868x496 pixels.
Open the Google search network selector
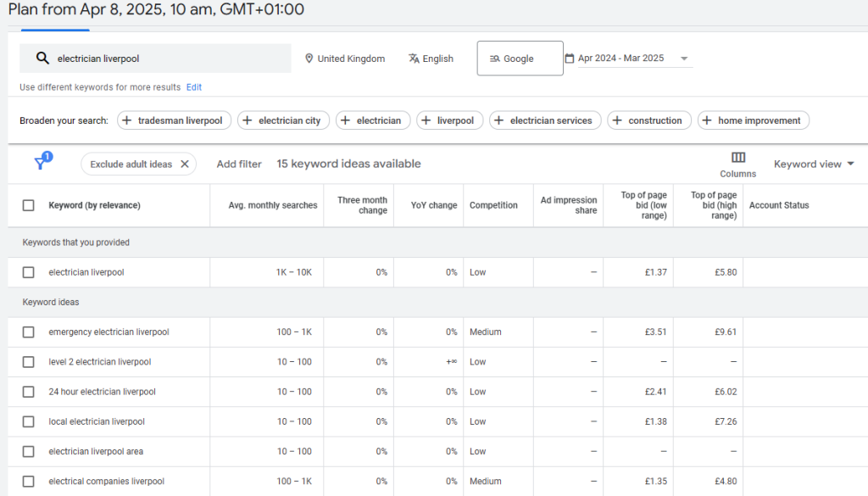coord(520,59)
